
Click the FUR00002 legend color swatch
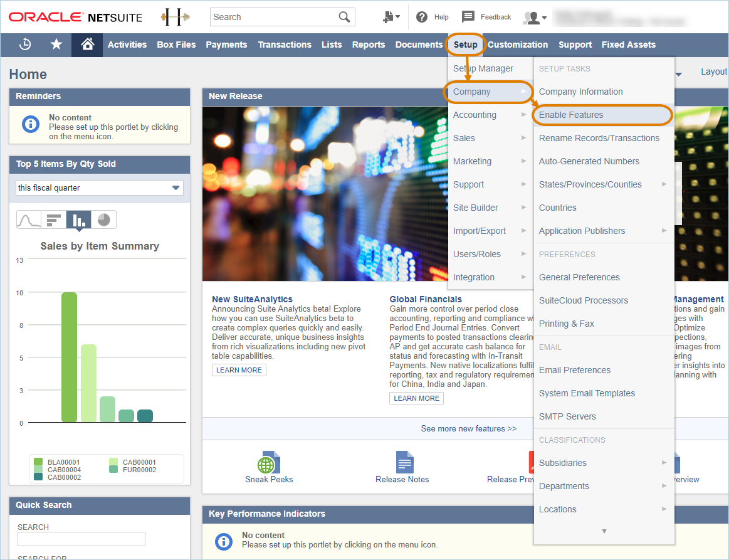click(x=113, y=469)
